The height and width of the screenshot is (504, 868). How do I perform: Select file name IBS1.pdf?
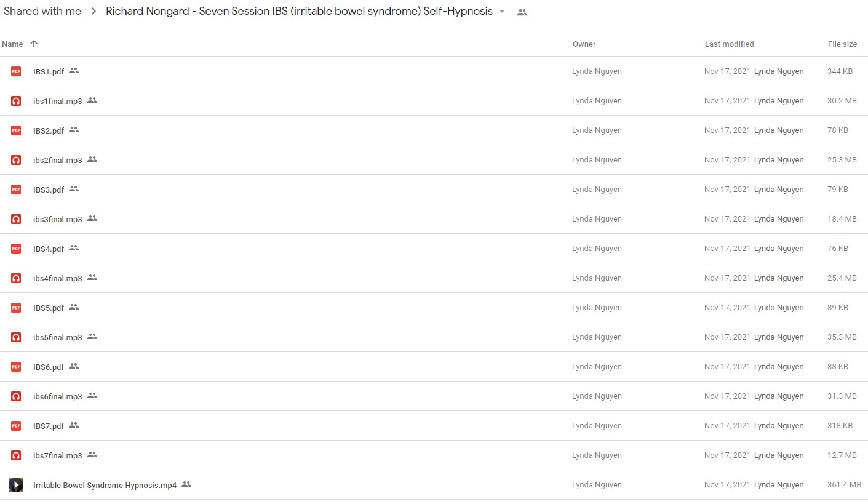[x=49, y=71]
